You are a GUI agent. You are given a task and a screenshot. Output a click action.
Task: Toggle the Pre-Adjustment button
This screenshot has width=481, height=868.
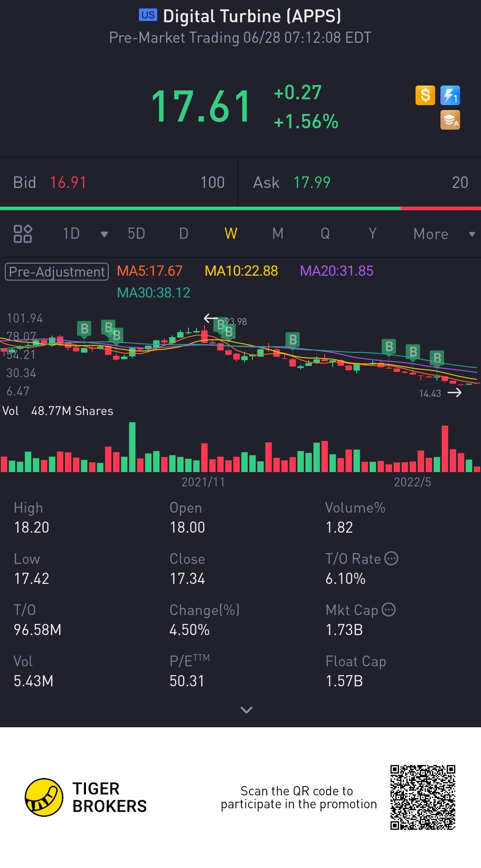click(x=57, y=272)
